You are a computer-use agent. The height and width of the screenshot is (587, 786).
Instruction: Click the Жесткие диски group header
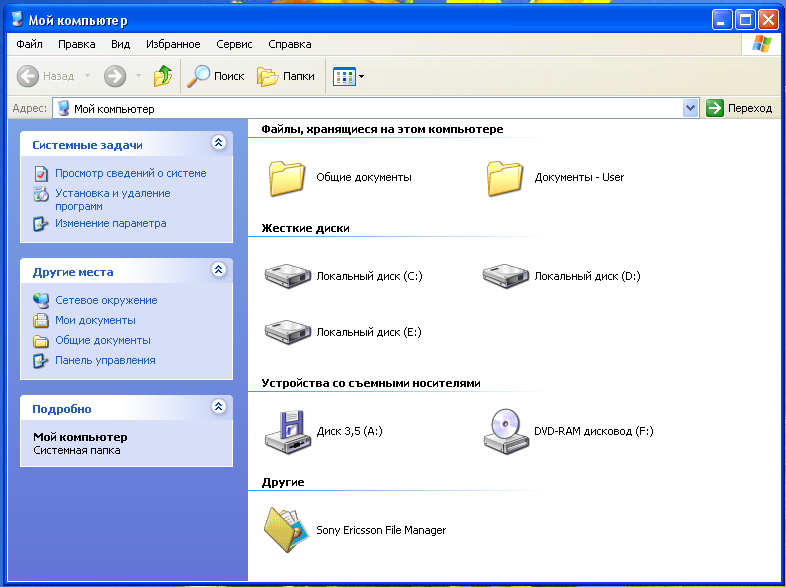pos(305,228)
